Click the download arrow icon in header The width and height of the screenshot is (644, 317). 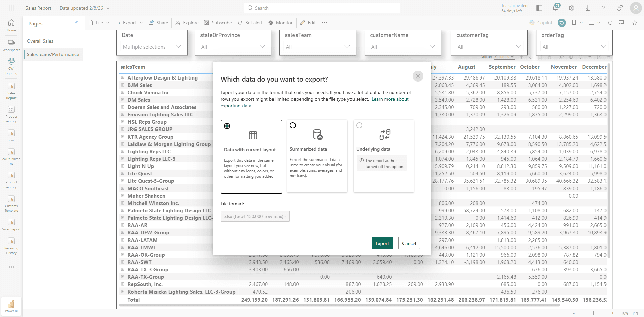(588, 8)
